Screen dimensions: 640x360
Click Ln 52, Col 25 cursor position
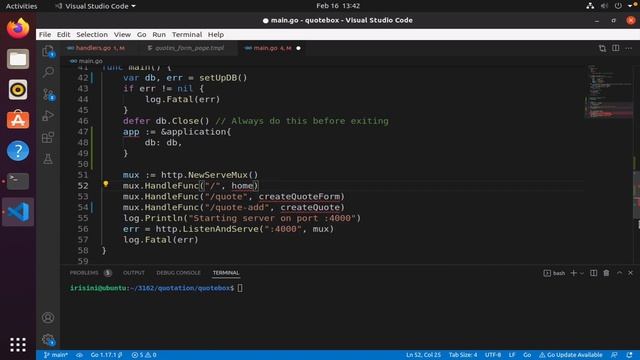(x=423, y=355)
